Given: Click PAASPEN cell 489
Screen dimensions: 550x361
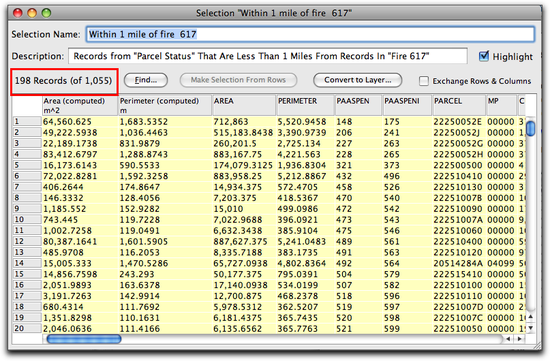Looking at the screenshot, I should tap(344, 241).
